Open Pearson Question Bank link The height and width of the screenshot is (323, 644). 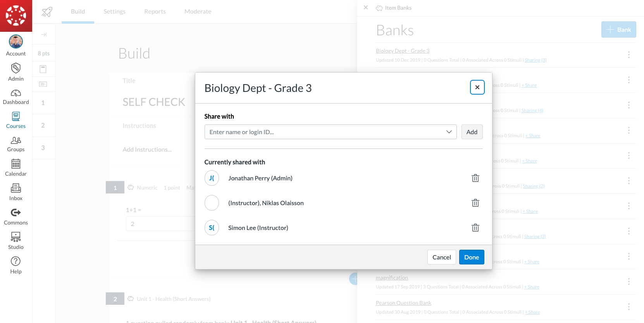[403, 303]
